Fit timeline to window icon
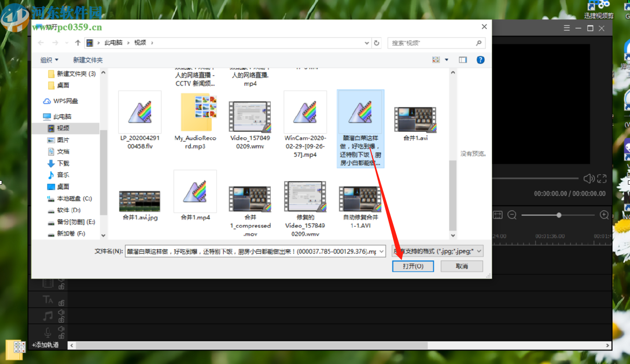 [x=497, y=215]
